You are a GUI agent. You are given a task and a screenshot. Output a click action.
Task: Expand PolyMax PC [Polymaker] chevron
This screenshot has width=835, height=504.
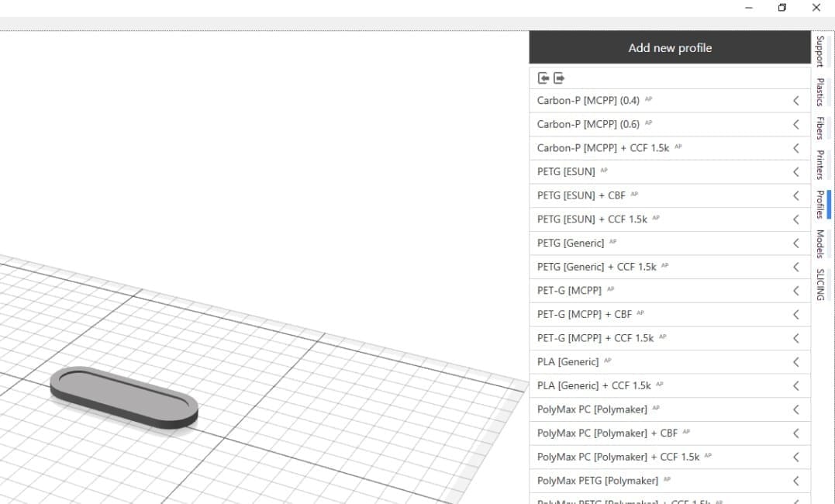click(796, 409)
